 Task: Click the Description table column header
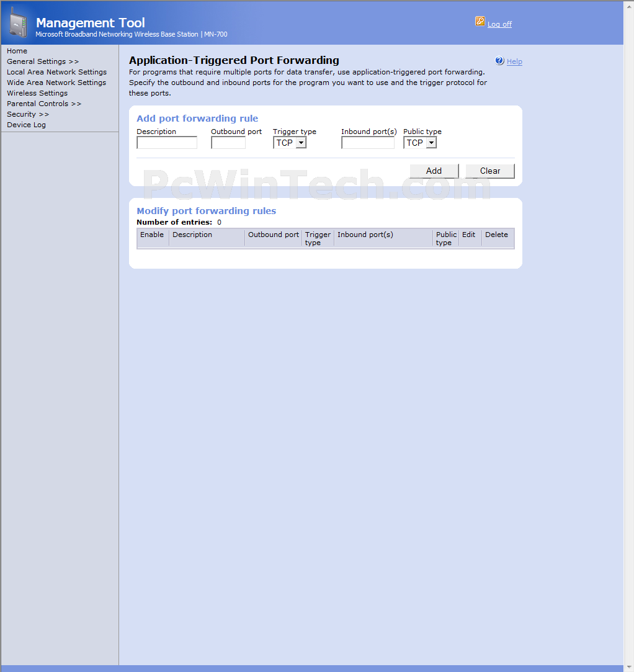point(192,235)
